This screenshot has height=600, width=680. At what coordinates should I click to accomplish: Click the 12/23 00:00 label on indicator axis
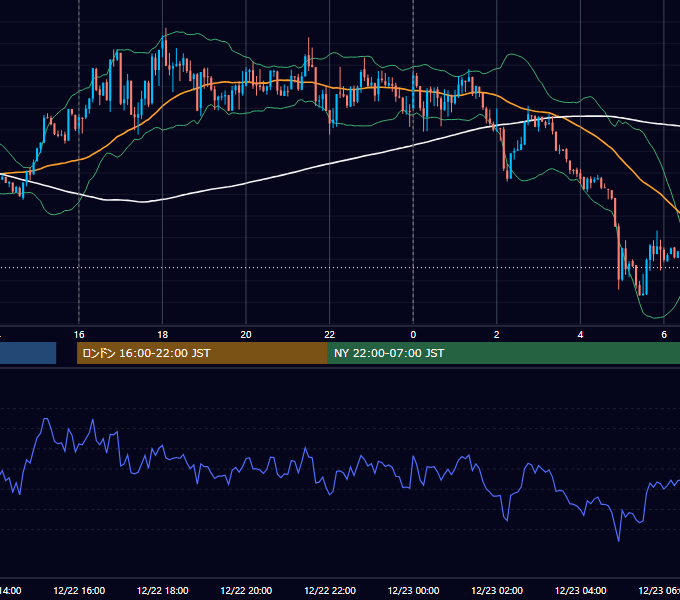[x=413, y=590]
